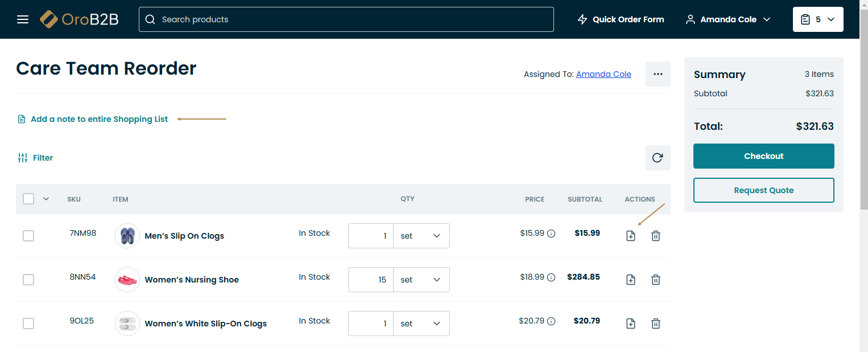This screenshot has height=352, width=868.
Task: Open the shopping lists dropdown showing 5
Action: (x=817, y=19)
